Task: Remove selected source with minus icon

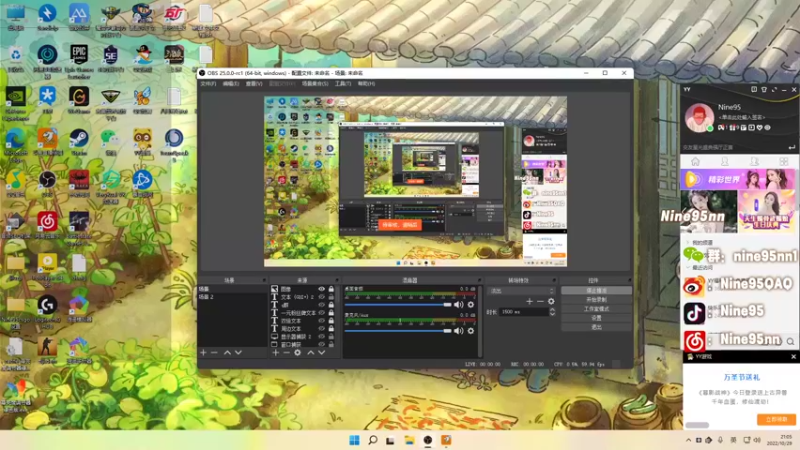Action: tap(286, 353)
